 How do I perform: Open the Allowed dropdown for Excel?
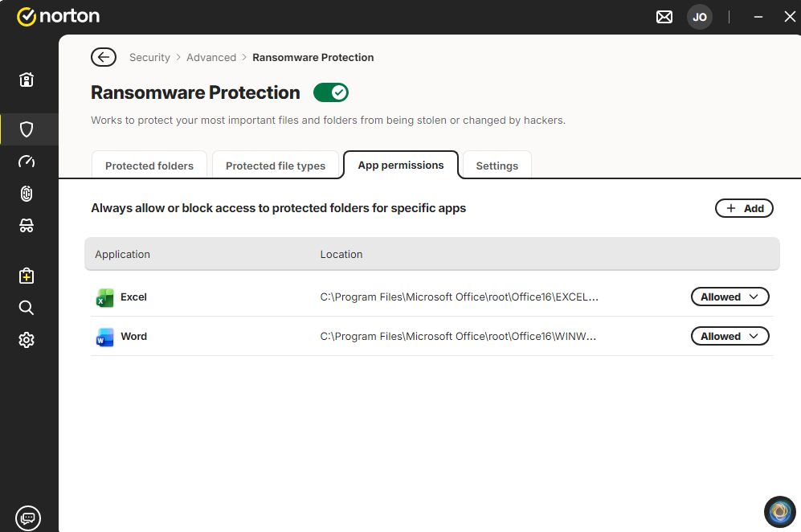point(730,297)
